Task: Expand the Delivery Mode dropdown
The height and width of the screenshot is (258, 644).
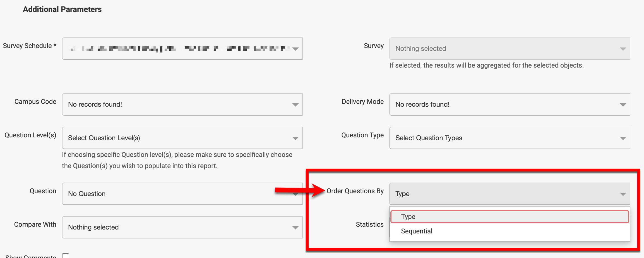Action: [505, 104]
